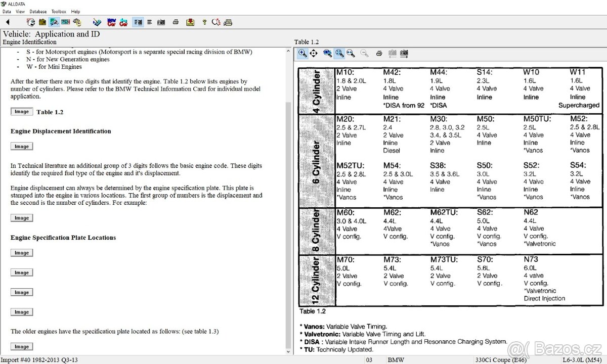This screenshot has width=607, height=364.
Task: Click the Image button beside Table 1.2
Action: point(22,111)
